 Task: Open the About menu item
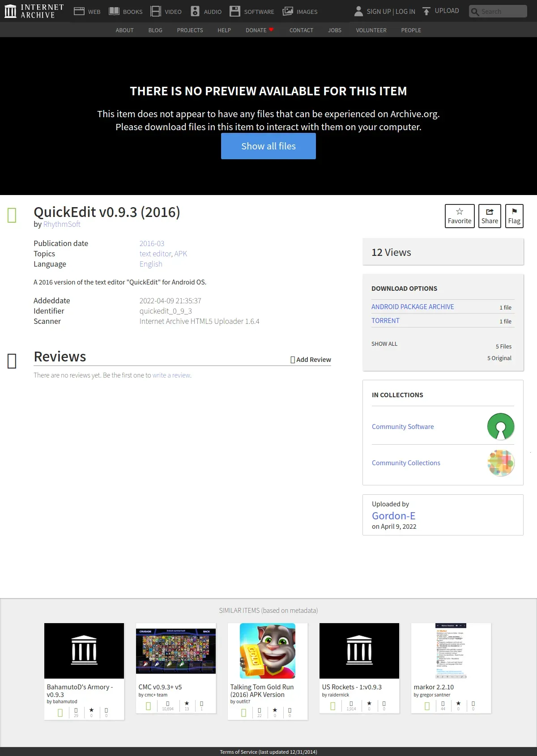point(124,30)
